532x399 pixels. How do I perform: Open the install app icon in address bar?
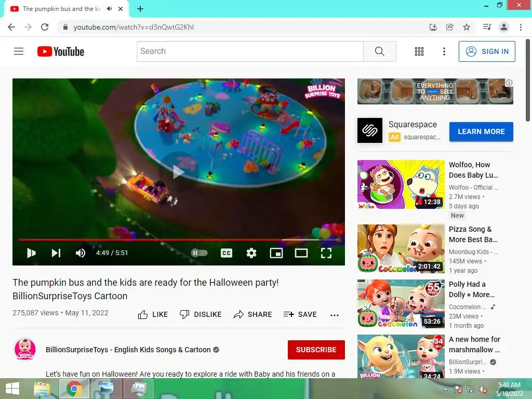433,27
